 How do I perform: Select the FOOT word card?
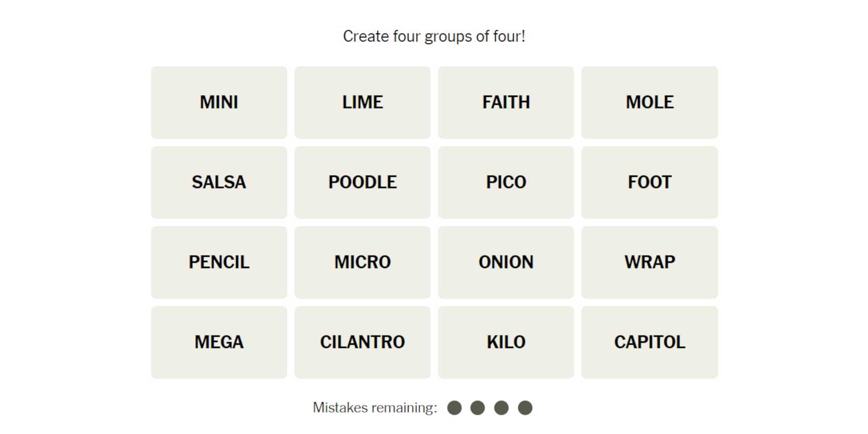tap(650, 182)
